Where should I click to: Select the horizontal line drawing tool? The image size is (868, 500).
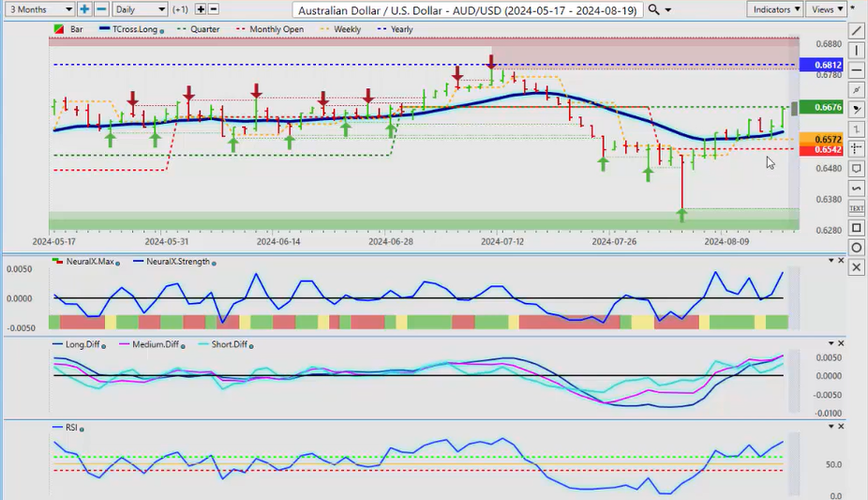[856, 69]
